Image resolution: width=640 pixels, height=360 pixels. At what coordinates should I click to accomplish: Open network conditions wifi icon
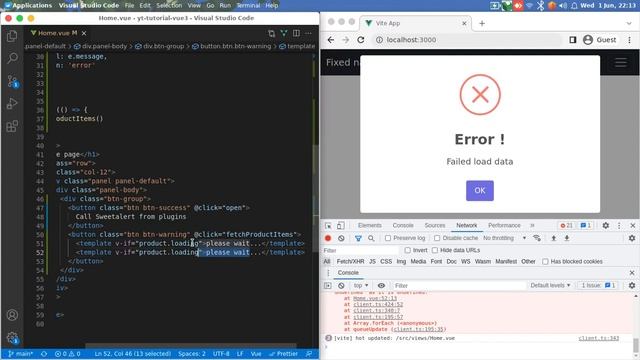[x=537, y=238]
